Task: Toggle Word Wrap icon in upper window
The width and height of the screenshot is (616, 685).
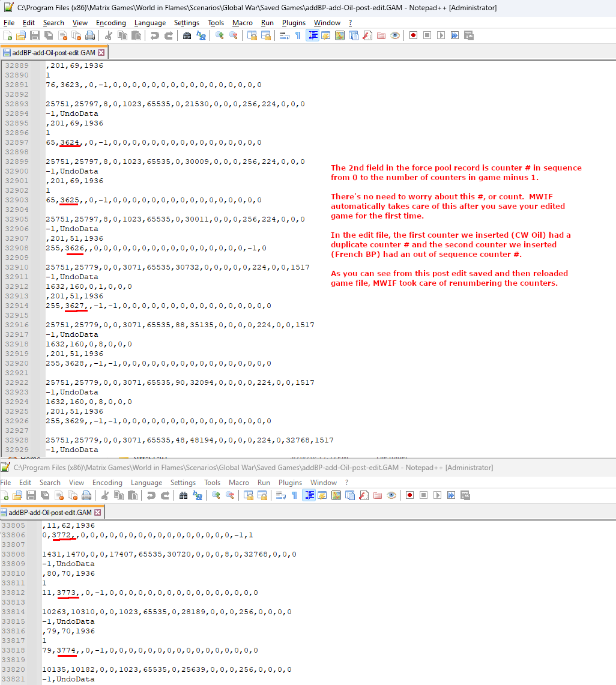Action: 285,36
